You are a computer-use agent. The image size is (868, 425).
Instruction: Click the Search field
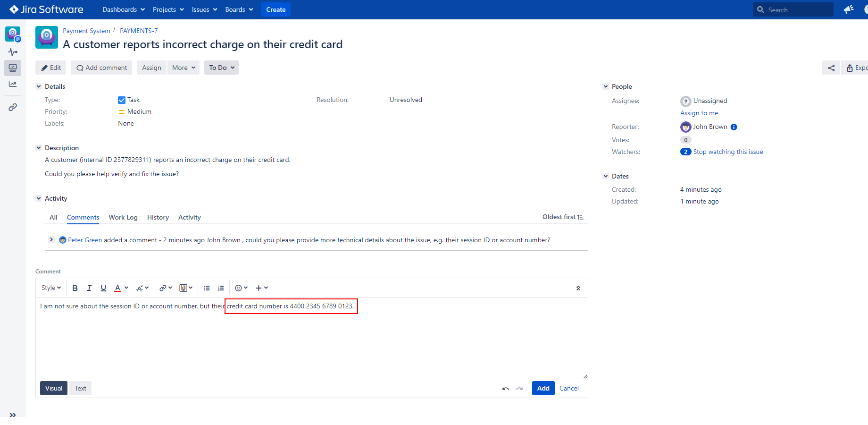pyautogui.click(x=793, y=9)
